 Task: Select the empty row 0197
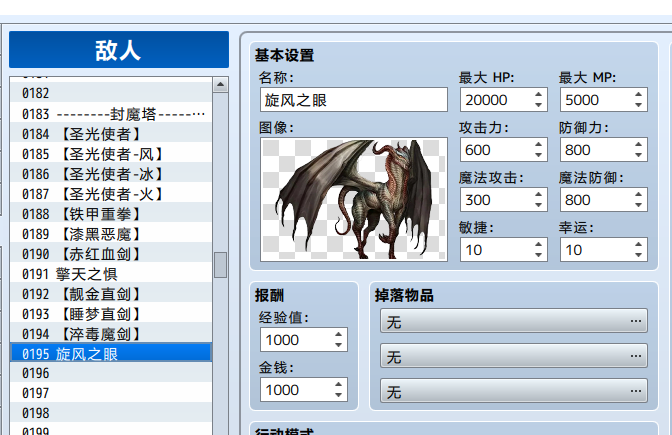111,393
